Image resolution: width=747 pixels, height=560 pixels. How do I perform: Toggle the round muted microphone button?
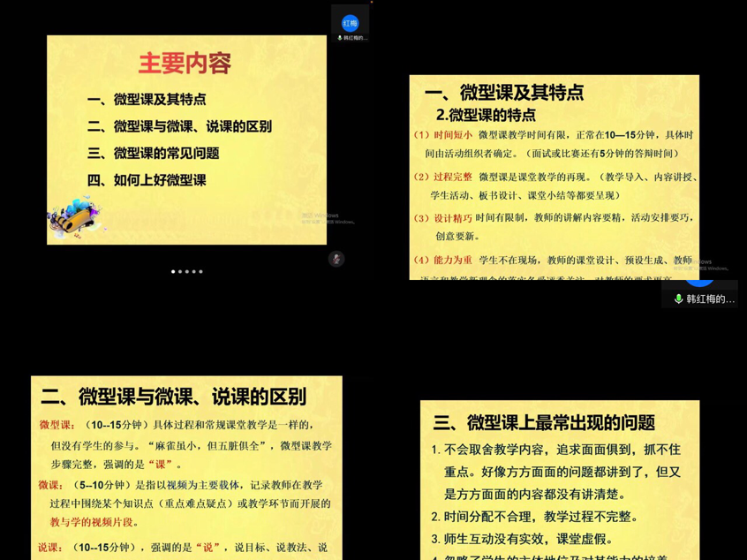click(x=336, y=259)
